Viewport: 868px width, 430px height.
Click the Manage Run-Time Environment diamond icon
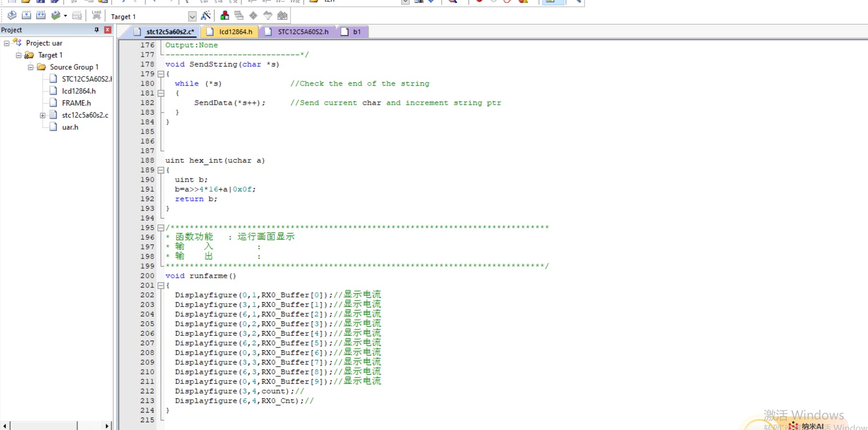coord(253,16)
